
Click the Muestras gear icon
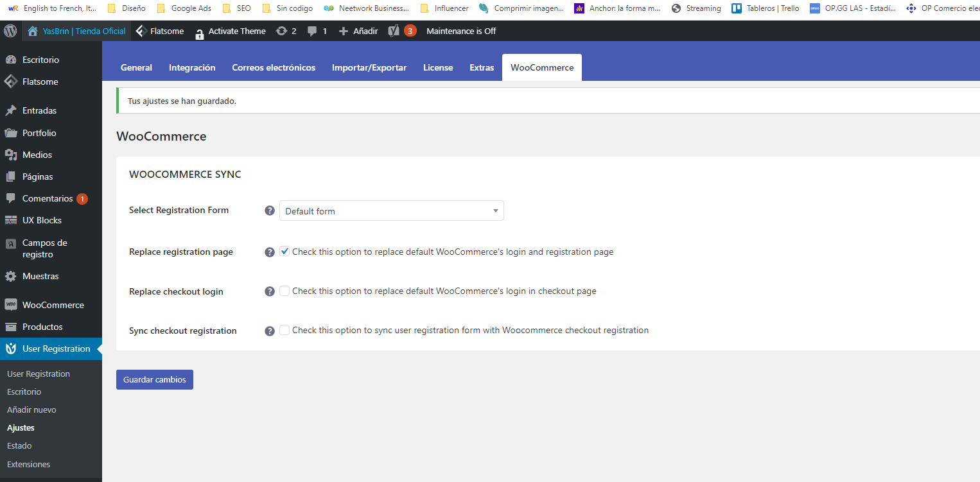tap(11, 276)
